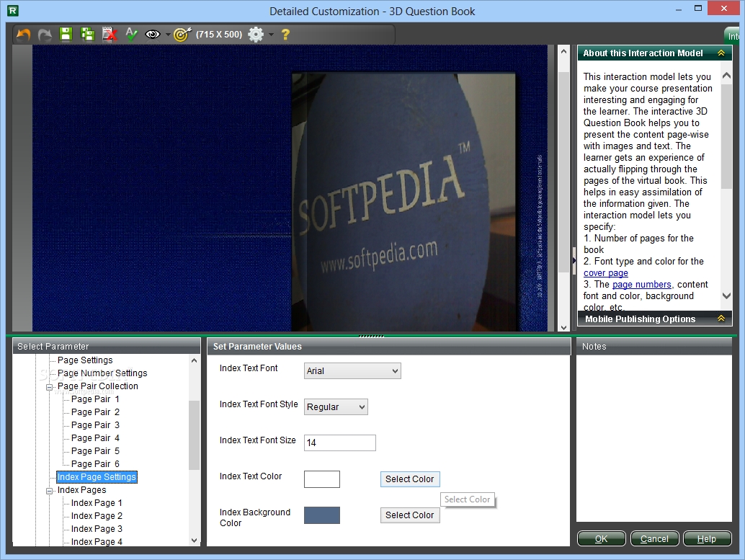The image size is (745, 560).
Task: Click the OK button
Action: coord(602,538)
